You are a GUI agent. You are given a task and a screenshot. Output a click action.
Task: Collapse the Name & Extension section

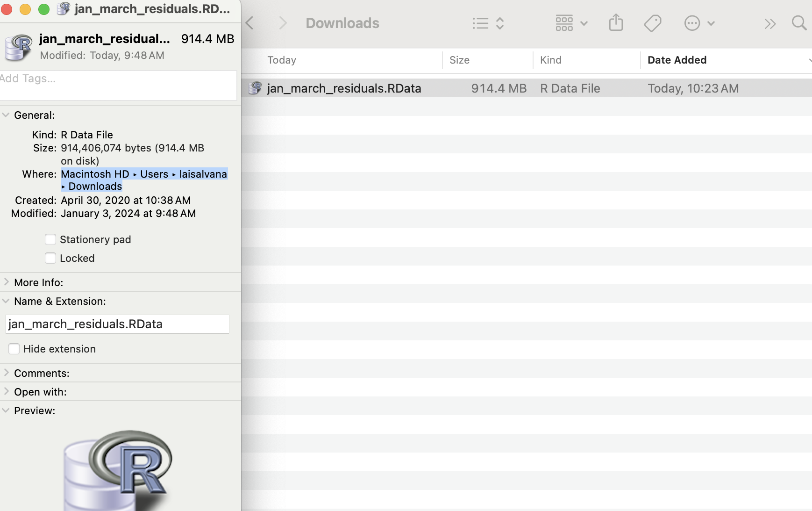tap(6, 301)
